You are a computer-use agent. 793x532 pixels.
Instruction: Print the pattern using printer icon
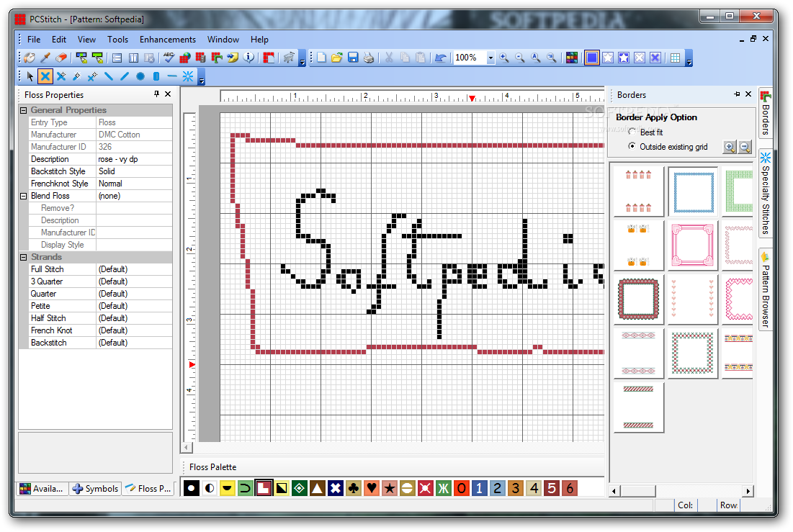pos(369,58)
